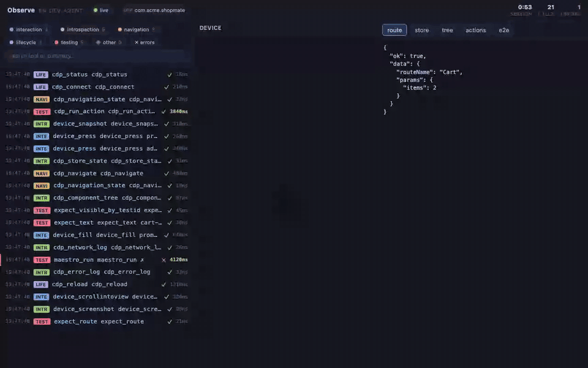Click the INTR badge on cdp_component_tree row
Screen dimensions: 588x368
[41, 198]
